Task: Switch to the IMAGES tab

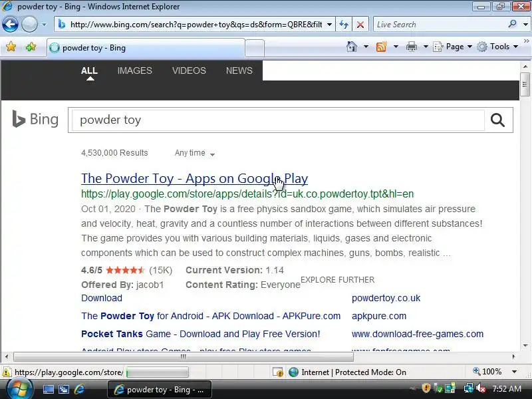Action: [135, 70]
